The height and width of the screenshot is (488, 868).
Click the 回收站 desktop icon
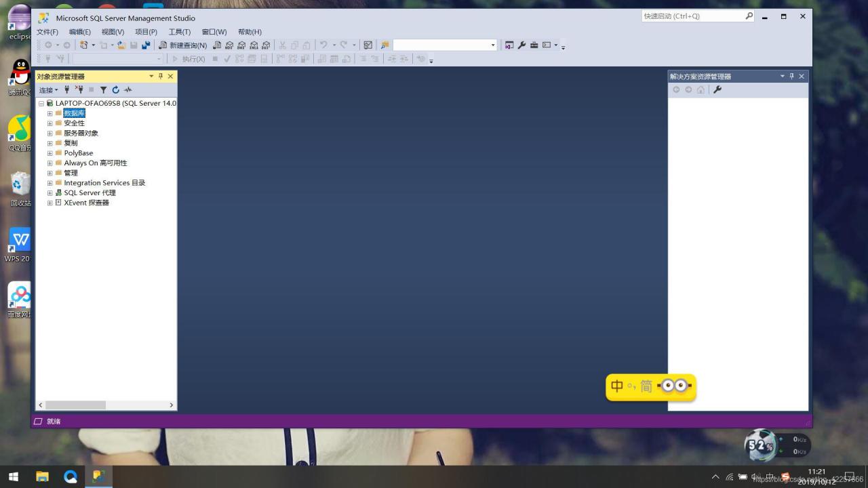[x=20, y=189]
